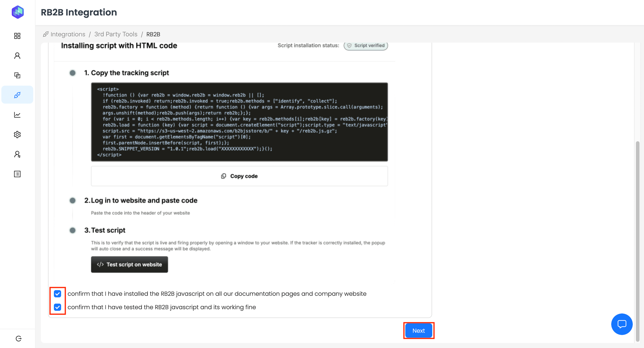Click the stacked layers sidebar icon
Image resolution: width=644 pixels, height=348 pixels.
[x=17, y=75]
